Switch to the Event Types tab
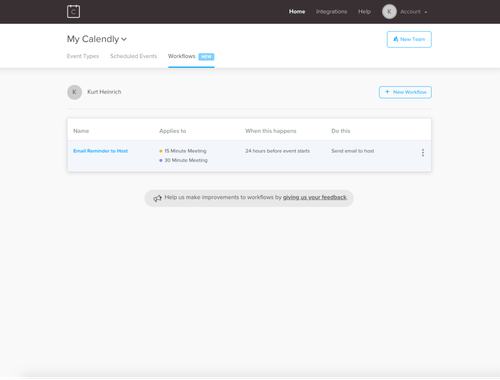This screenshot has width=500, height=380. [x=83, y=56]
